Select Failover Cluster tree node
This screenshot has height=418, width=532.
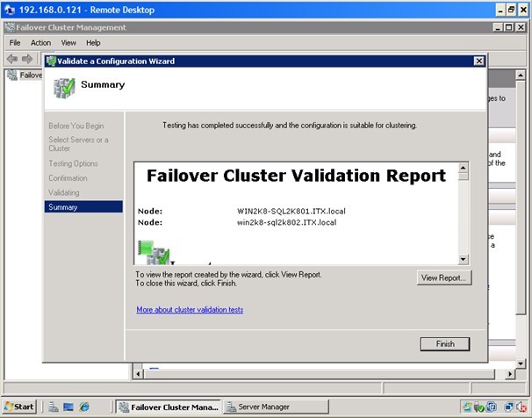(x=25, y=75)
